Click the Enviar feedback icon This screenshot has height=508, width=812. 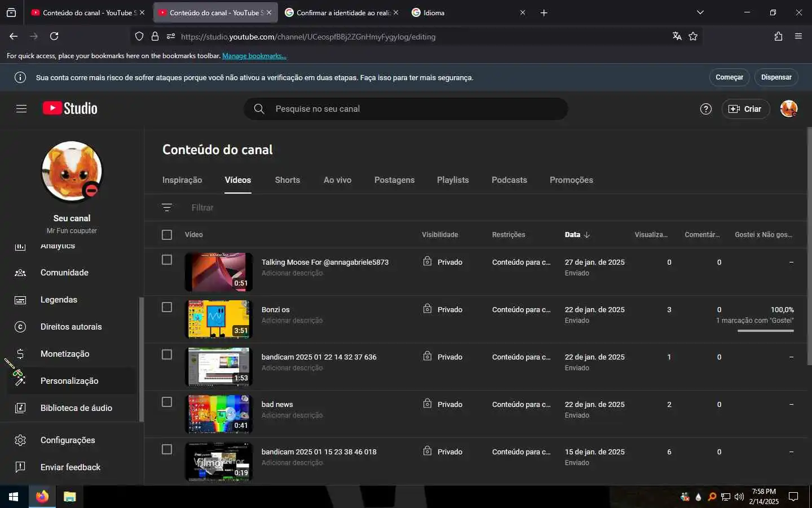tap(20, 467)
